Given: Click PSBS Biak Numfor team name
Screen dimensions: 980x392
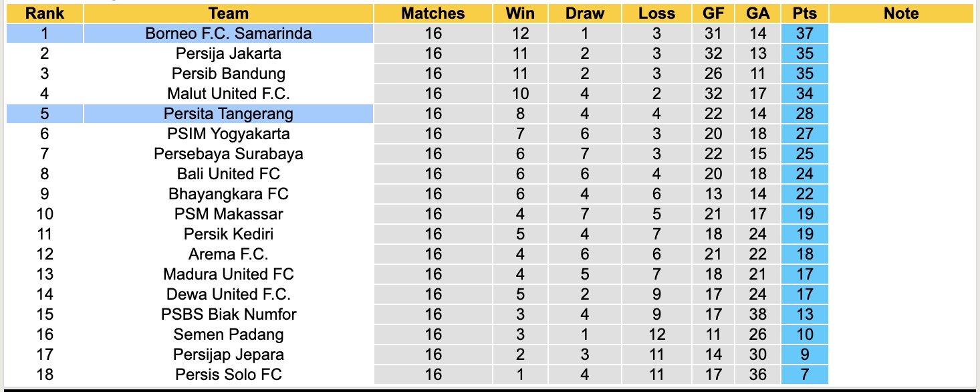Looking at the screenshot, I should 228,314.
